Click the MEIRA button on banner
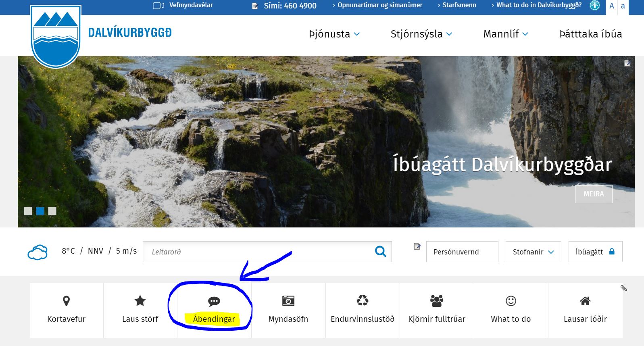This screenshot has width=644, height=346. pos(593,194)
